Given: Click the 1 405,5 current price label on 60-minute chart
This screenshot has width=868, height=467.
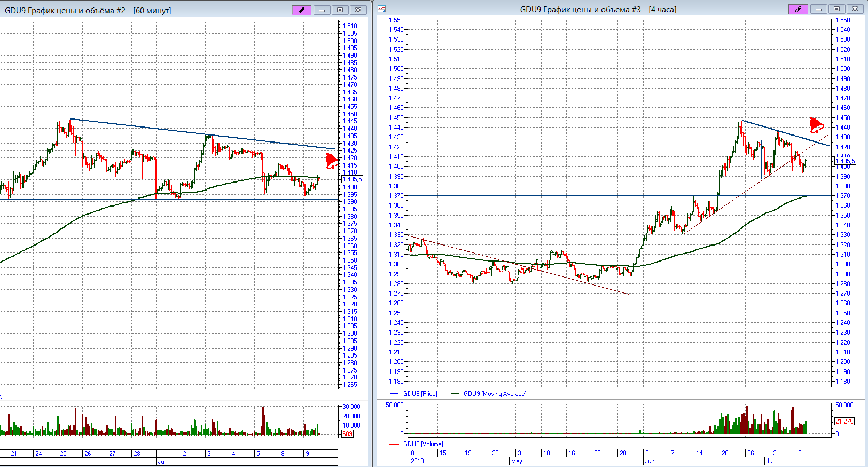Looking at the screenshot, I should [353, 179].
